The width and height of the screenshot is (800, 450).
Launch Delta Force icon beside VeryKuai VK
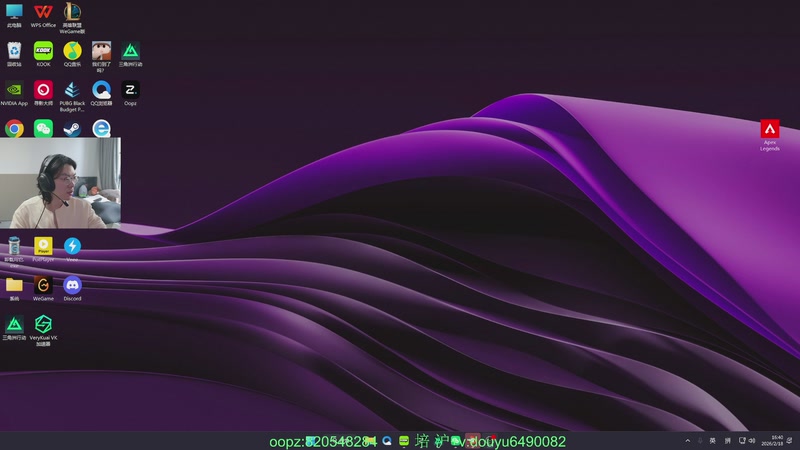[x=14, y=328]
